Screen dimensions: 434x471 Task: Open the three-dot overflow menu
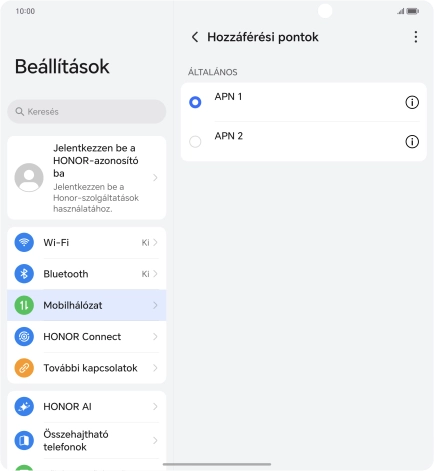415,37
